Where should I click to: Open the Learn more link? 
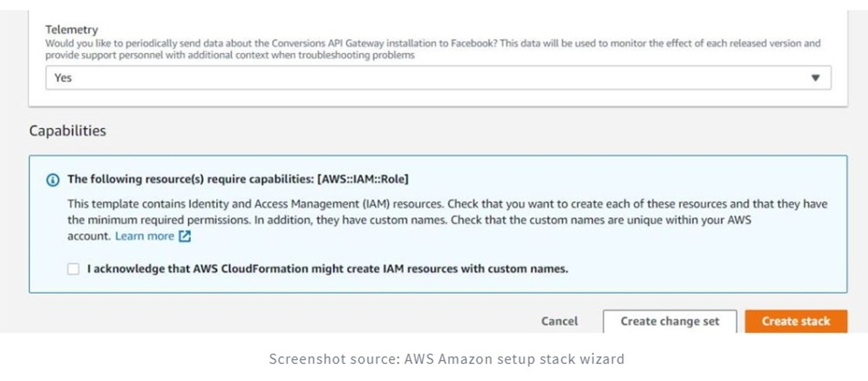(144, 236)
